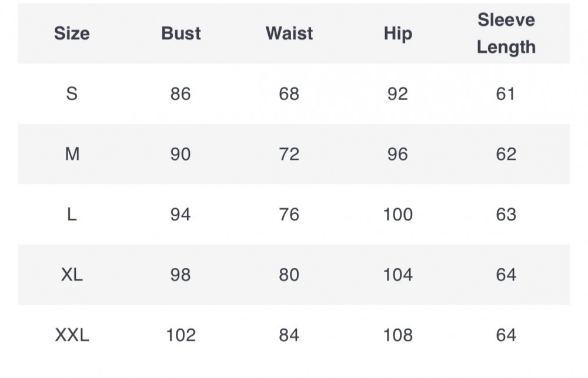
Task: Click the XL size row label
Action: (72, 275)
